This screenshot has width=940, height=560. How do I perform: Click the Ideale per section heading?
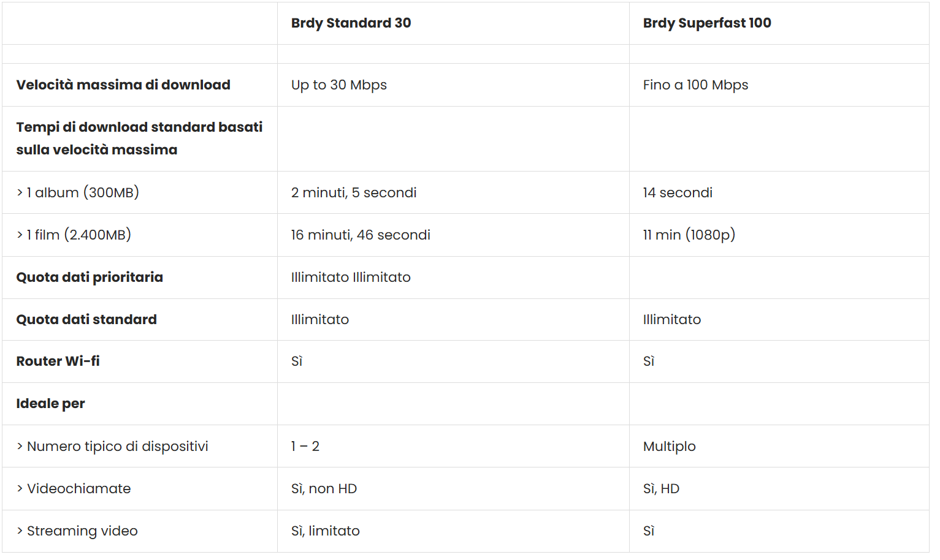pyautogui.click(x=50, y=404)
